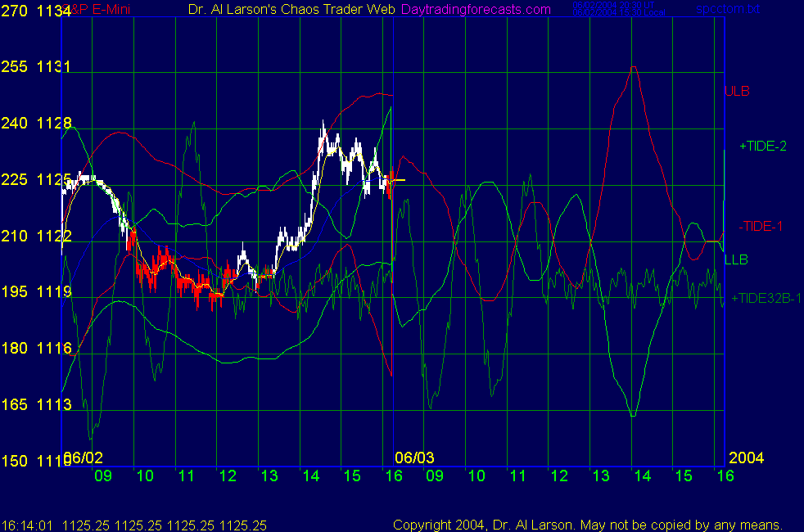The width and height of the screenshot is (804, 532).
Task: Click the 1128 price axis label
Action: 53,124
